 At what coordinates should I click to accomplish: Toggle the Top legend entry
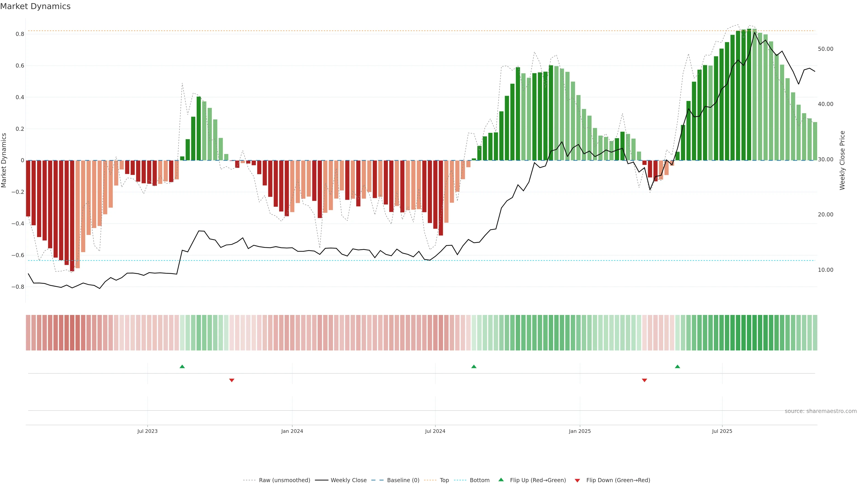click(x=444, y=480)
